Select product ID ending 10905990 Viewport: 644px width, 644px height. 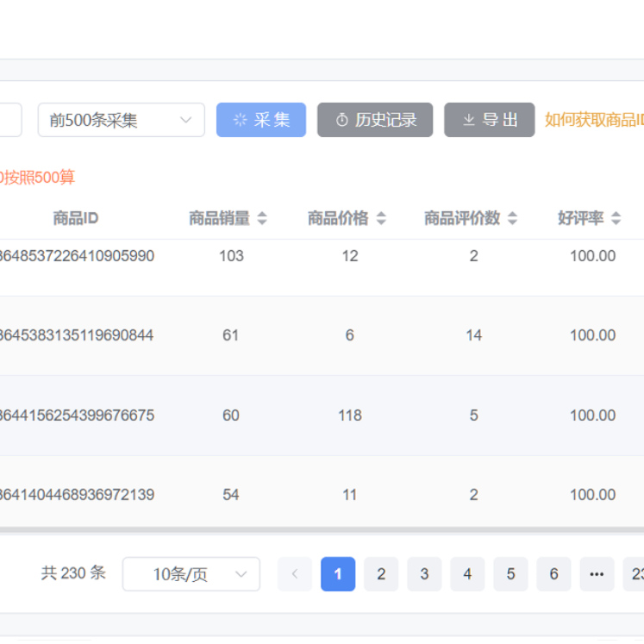click(77, 255)
